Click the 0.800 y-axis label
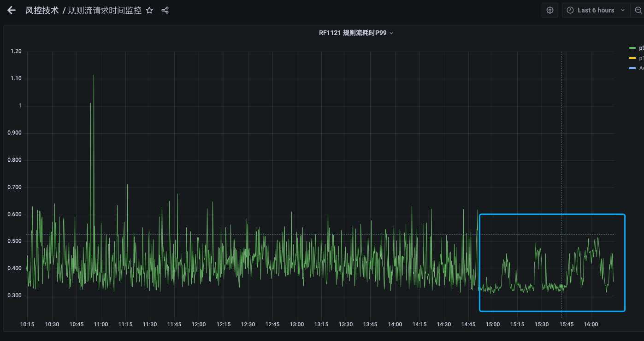This screenshot has height=341, width=644. 15,160
